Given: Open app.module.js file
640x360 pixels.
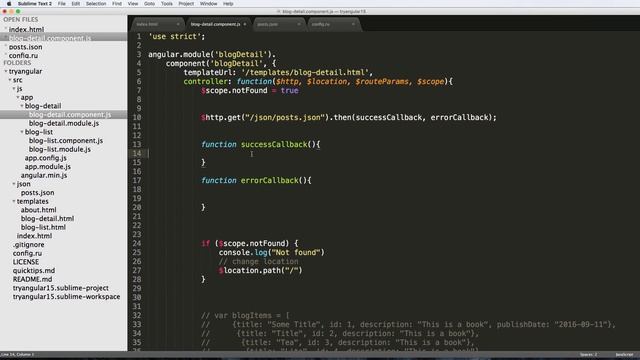Looking at the screenshot, I should (47, 167).
